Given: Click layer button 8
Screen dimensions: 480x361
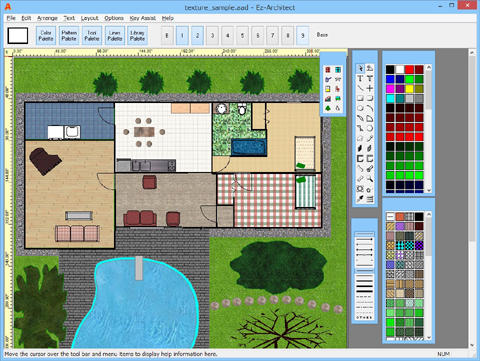Looking at the screenshot, I should [288, 35].
